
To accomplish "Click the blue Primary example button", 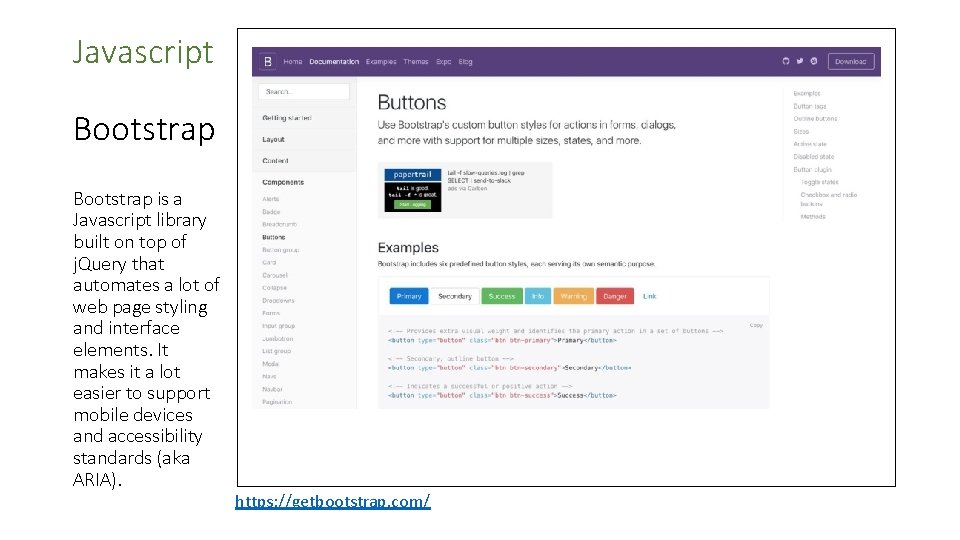I will tap(409, 296).
